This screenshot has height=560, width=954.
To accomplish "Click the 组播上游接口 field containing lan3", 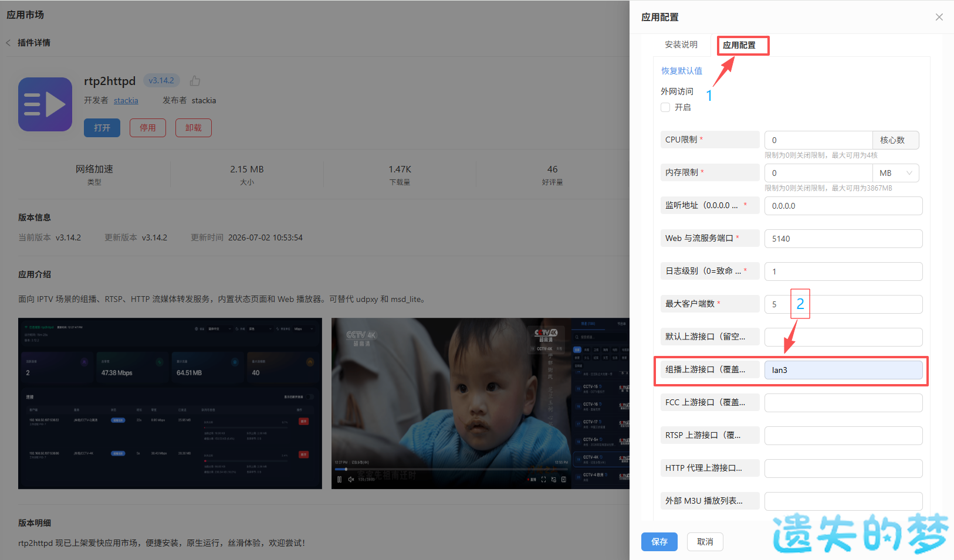I will point(844,370).
